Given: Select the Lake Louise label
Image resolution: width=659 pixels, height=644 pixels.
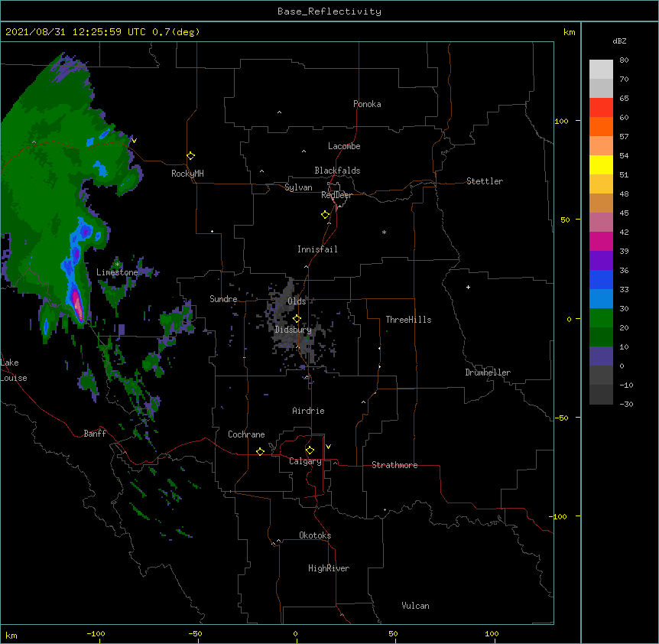Looking at the screenshot, I should 12,370.
